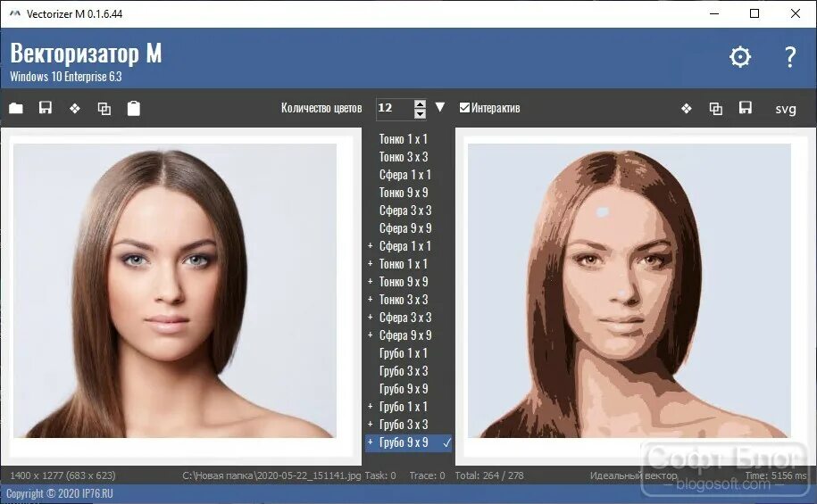Copy source image with left copy icon
Image resolution: width=817 pixels, height=504 pixels.
104,108
